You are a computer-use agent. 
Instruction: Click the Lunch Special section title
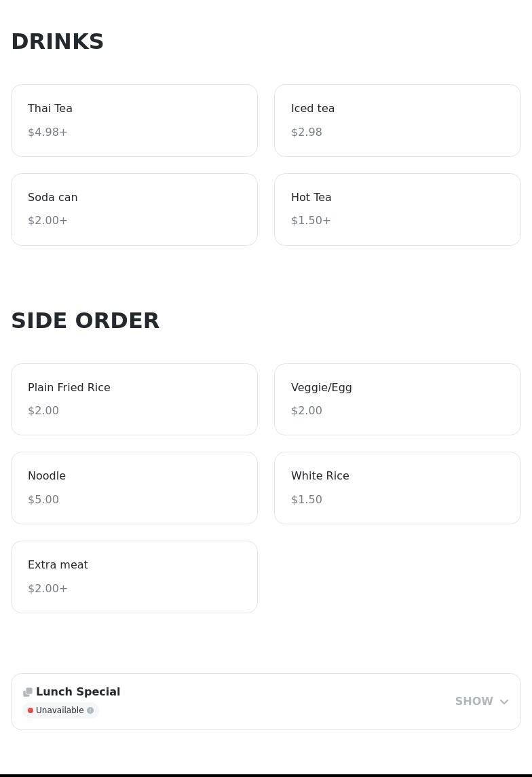78,691
